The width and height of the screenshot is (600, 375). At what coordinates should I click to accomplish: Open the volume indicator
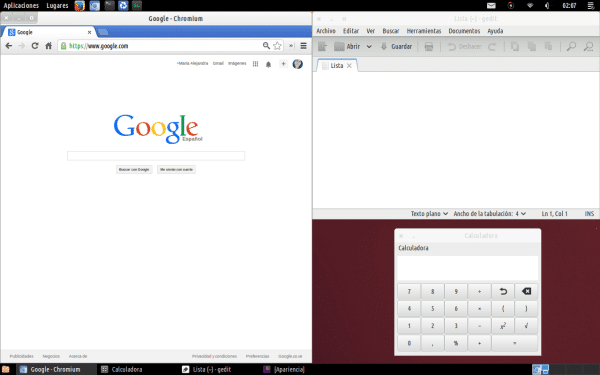point(547,5)
